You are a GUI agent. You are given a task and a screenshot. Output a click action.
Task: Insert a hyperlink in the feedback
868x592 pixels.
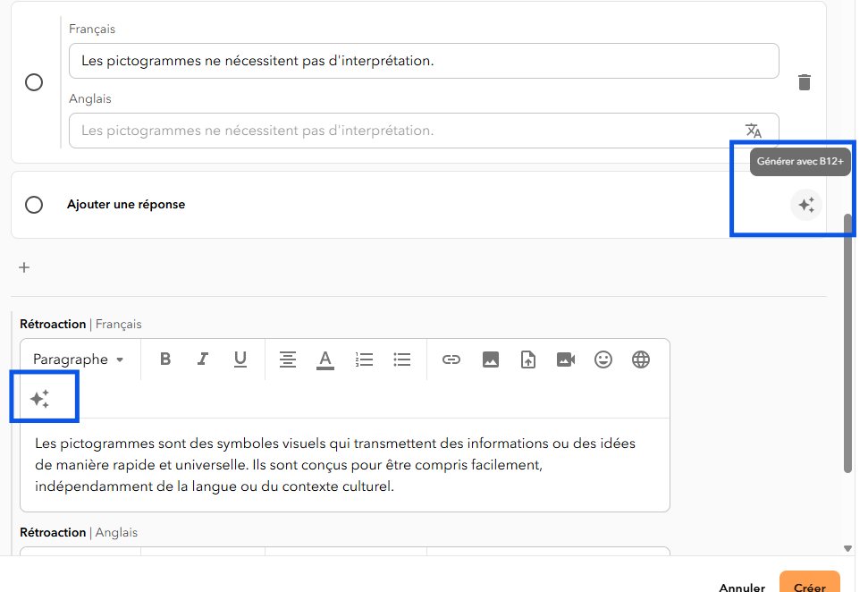(451, 359)
